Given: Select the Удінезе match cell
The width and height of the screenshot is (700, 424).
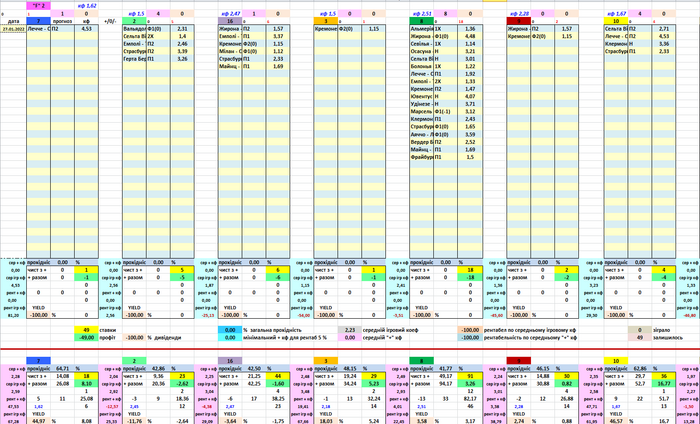Looking at the screenshot, I should 421,104.
